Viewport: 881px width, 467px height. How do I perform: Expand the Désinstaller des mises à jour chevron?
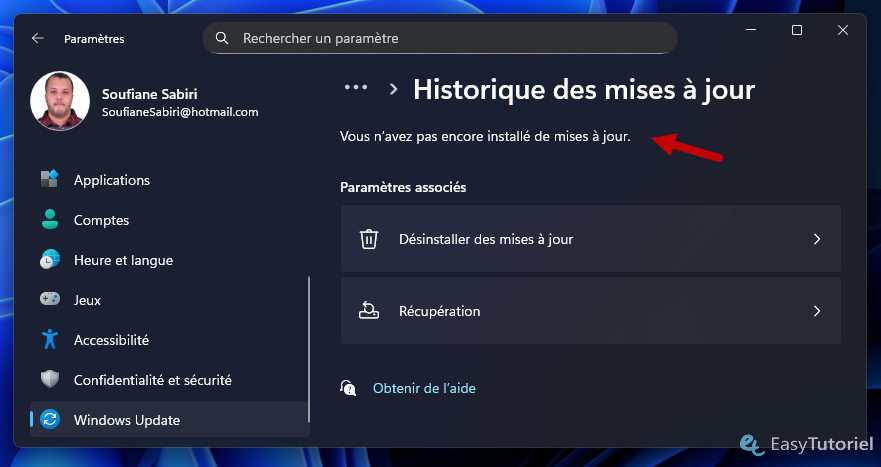[816, 239]
